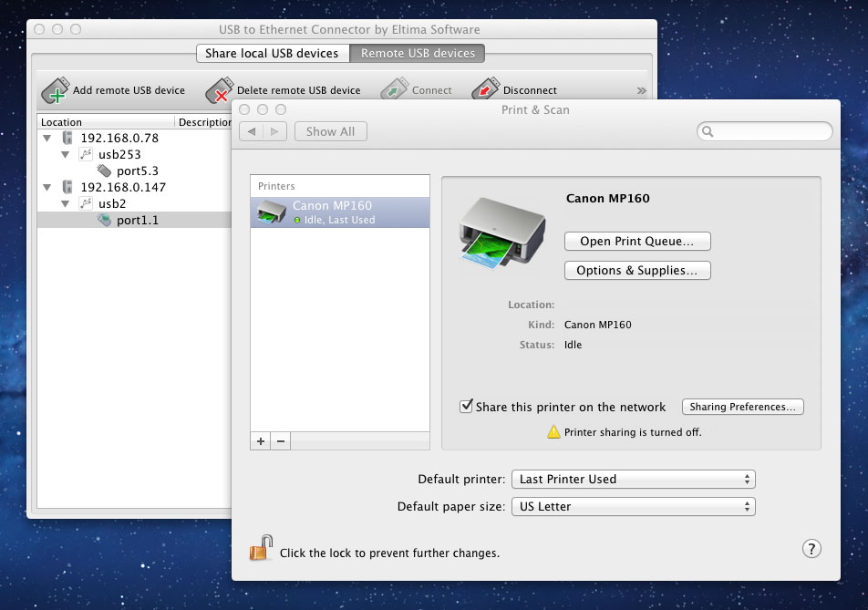Open Print Queue for Canon MP160
Image resolution: width=868 pixels, height=610 pixels.
pyautogui.click(x=637, y=242)
